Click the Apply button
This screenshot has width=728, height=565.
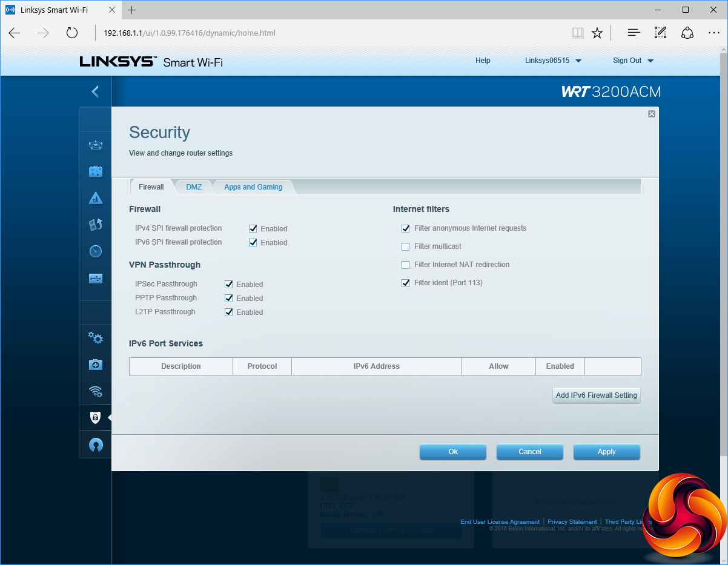606,452
